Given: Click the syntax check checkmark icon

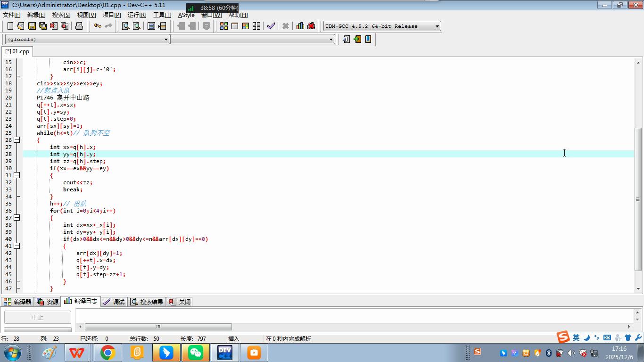Looking at the screenshot, I should coord(271,26).
